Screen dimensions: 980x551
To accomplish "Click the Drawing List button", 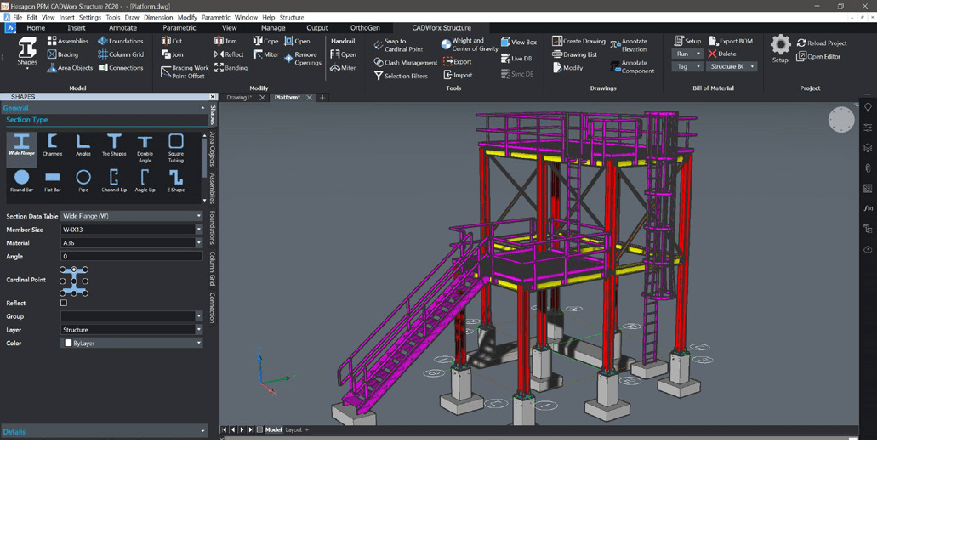I will coord(574,54).
